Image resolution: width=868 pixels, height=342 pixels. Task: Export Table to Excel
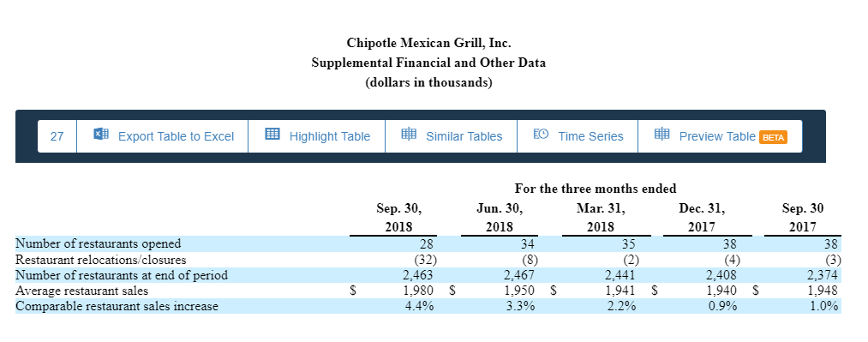point(162,136)
